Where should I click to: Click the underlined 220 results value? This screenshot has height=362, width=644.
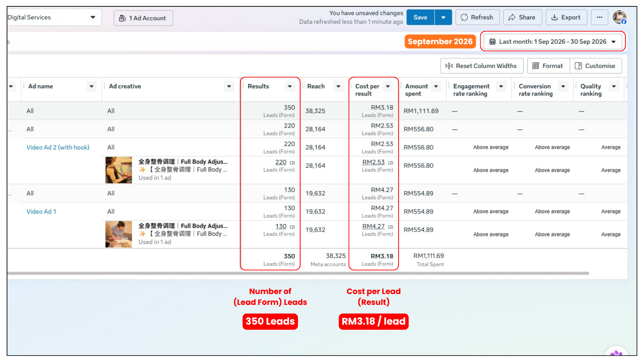pyautogui.click(x=281, y=162)
